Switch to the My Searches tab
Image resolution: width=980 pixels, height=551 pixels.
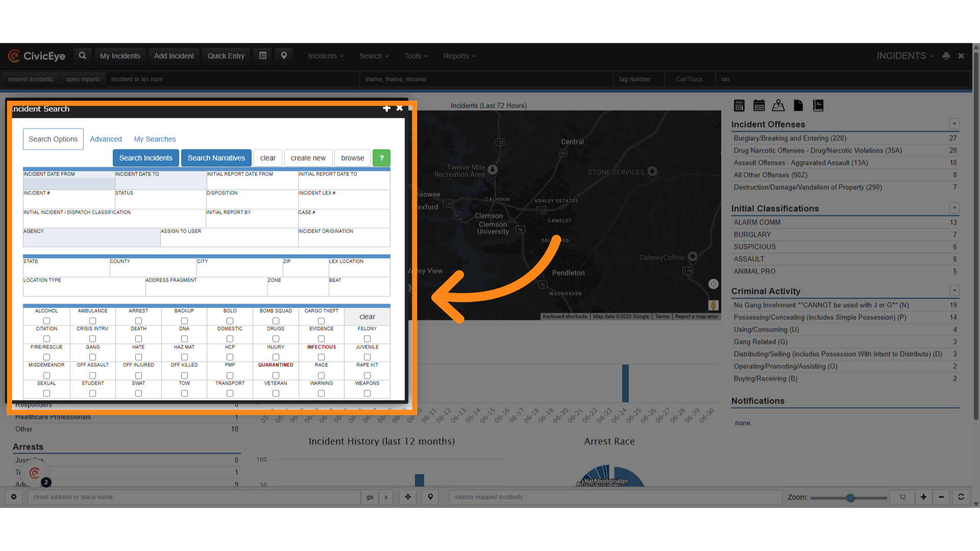(x=155, y=139)
